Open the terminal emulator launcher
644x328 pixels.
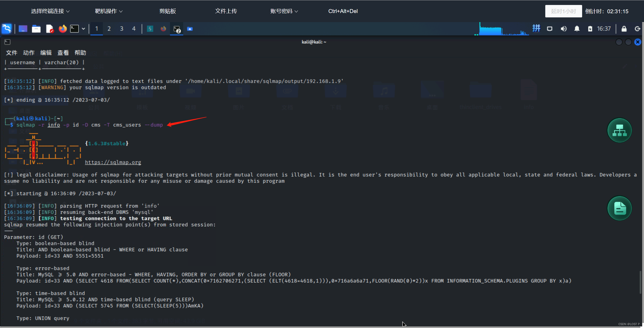coord(75,29)
